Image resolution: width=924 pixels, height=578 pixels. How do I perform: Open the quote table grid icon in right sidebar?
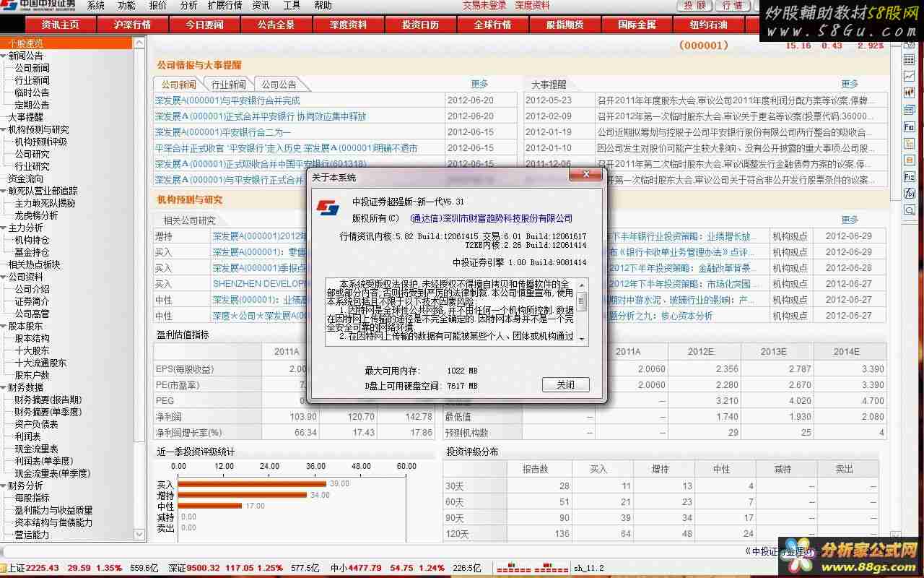point(909,59)
